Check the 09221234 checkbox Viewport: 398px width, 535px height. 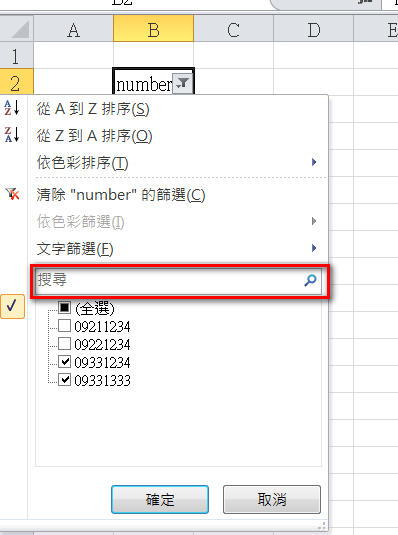point(64,344)
